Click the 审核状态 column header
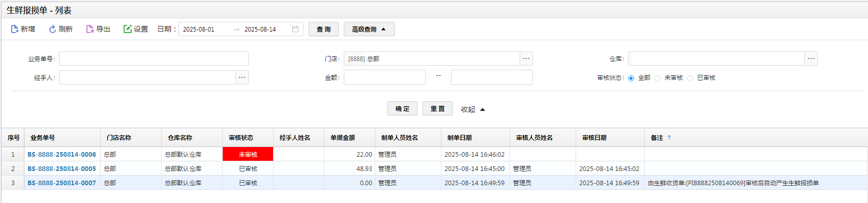Viewport: 868px width, 203px height. click(248, 138)
